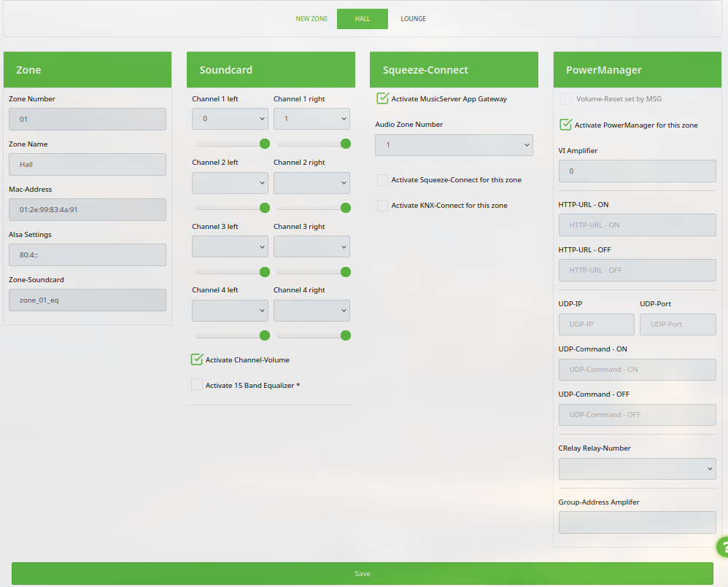728x587 pixels.
Task: Toggle Volume-Reset set by MSG checkbox
Action: (x=565, y=99)
